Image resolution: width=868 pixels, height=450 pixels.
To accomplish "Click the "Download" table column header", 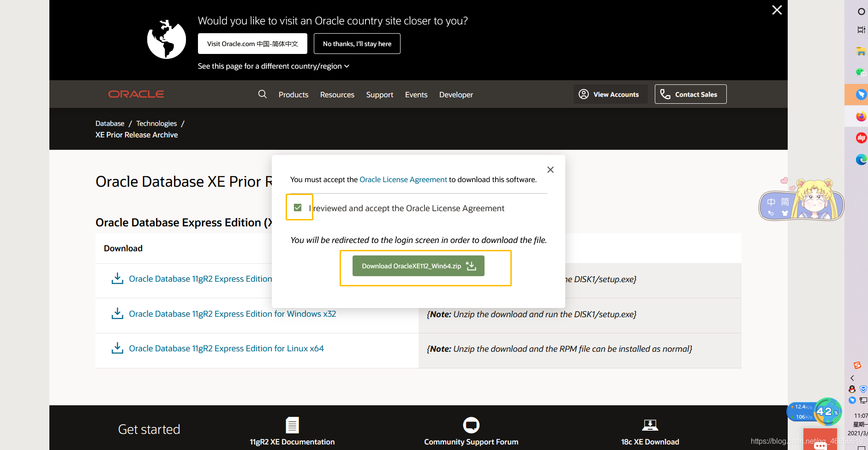I will pos(123,248).
